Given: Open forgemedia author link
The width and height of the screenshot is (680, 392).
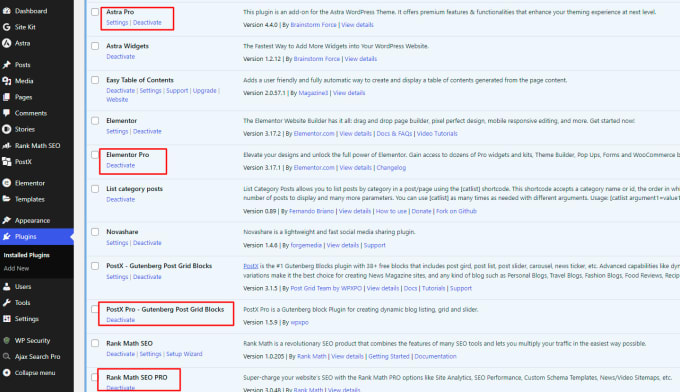Looking at the screenshot, I should coord(306,245).
